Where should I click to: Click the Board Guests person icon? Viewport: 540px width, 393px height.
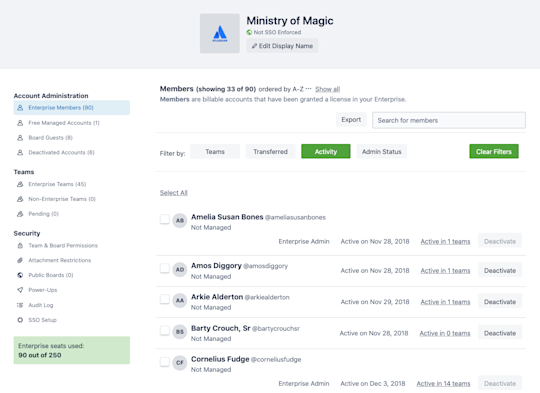pos(20,138)
